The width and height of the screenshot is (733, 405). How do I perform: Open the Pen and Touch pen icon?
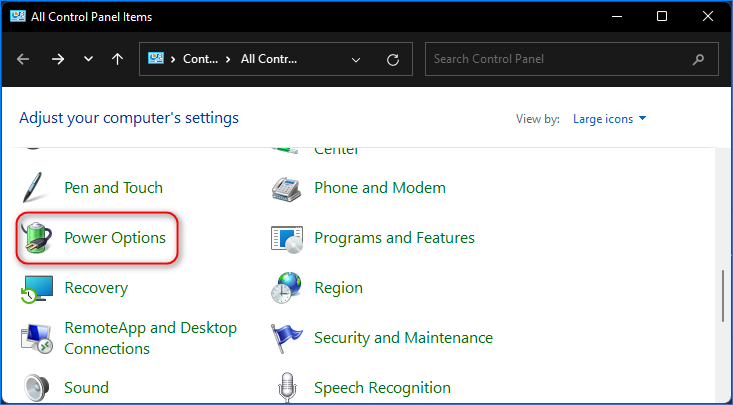click(x=33, y=188)
